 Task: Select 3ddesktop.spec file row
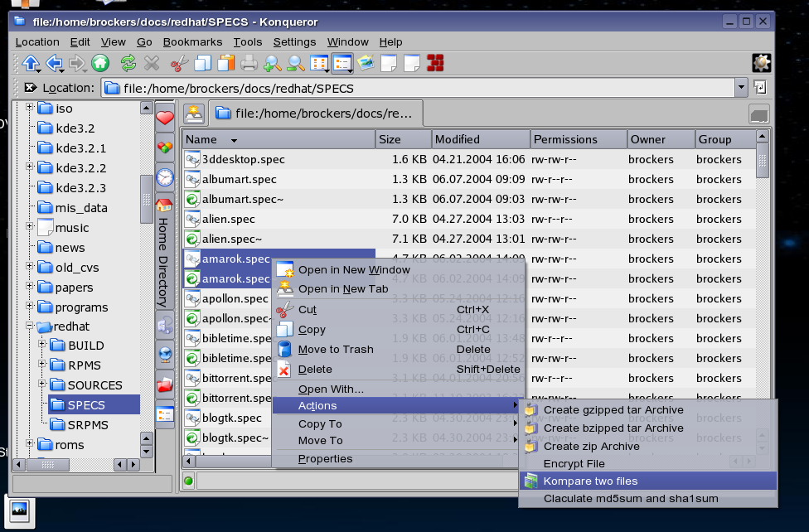tap(469, 159)
